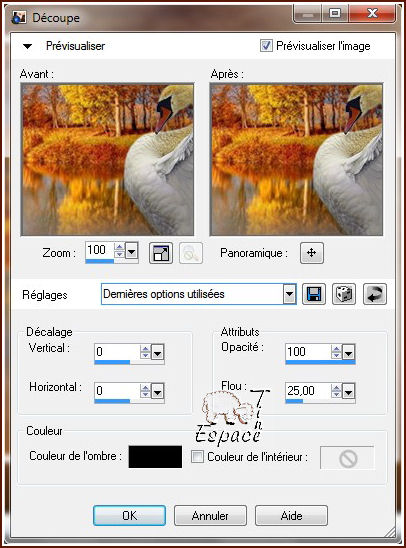This screenshot has width=406, height=548.
Task: Collapse the Prévisualiser preview section
Action: [x=27, y=46]
